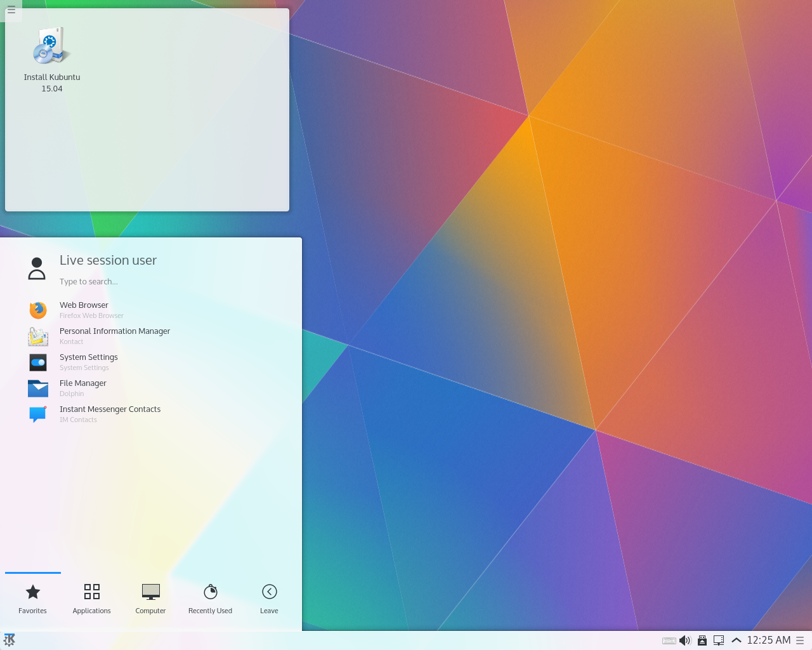Expand hidden system tray icons arrow
Image resolution: width=812 pixels, height=650 pixels.
pyautogui.click(x=737, y=640)
